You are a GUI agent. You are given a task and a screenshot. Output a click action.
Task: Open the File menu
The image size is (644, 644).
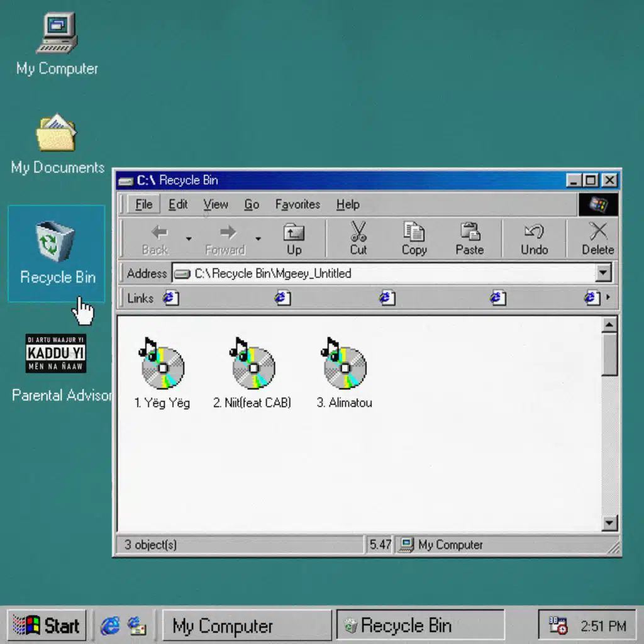point(143,204)
